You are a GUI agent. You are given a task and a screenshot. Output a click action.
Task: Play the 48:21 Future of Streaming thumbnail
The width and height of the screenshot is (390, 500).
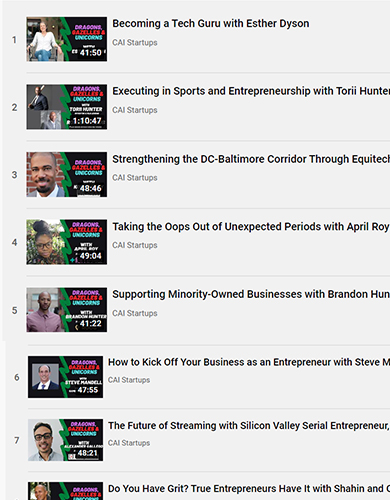(65, 440)
